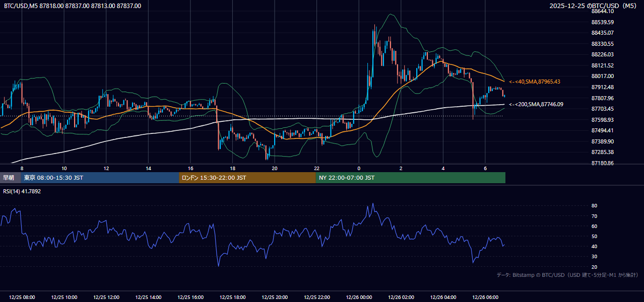Click the price axis value 87912.48

[x=603, y=87]
